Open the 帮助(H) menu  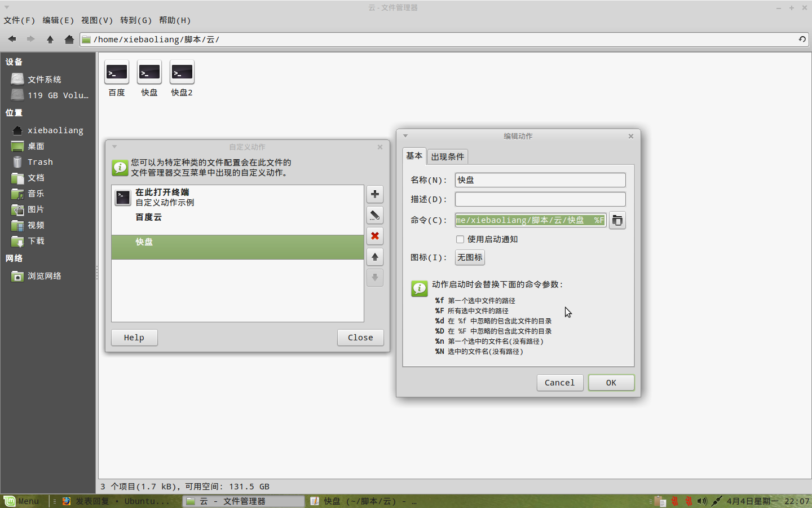[x=175, y=20]
